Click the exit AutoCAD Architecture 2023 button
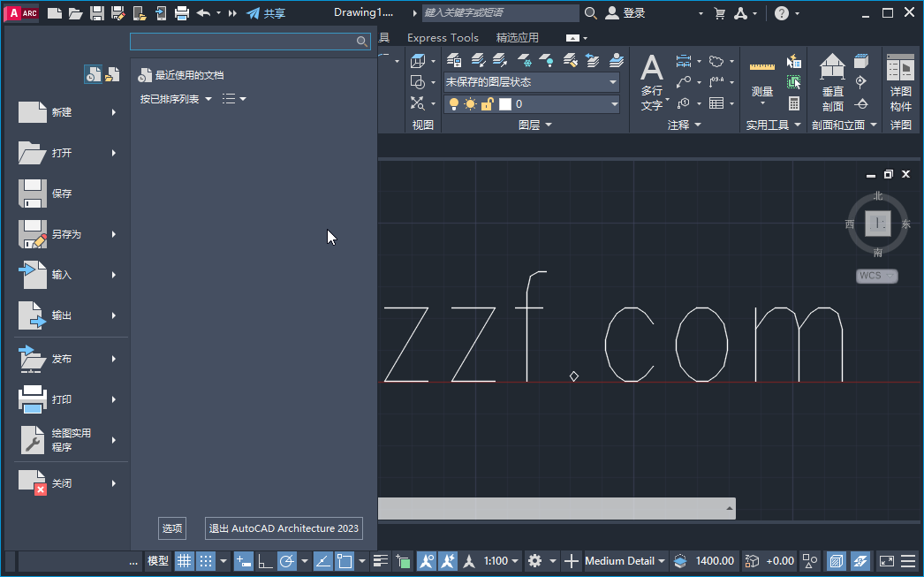The image size is (924, 577). click(284, 528)
